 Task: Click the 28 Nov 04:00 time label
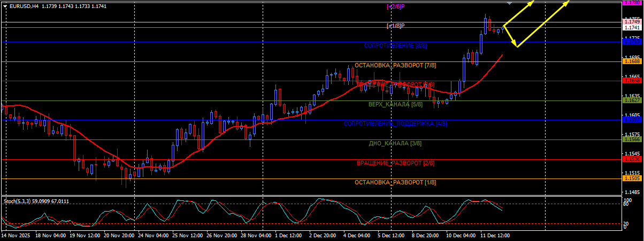coord(256,235)
